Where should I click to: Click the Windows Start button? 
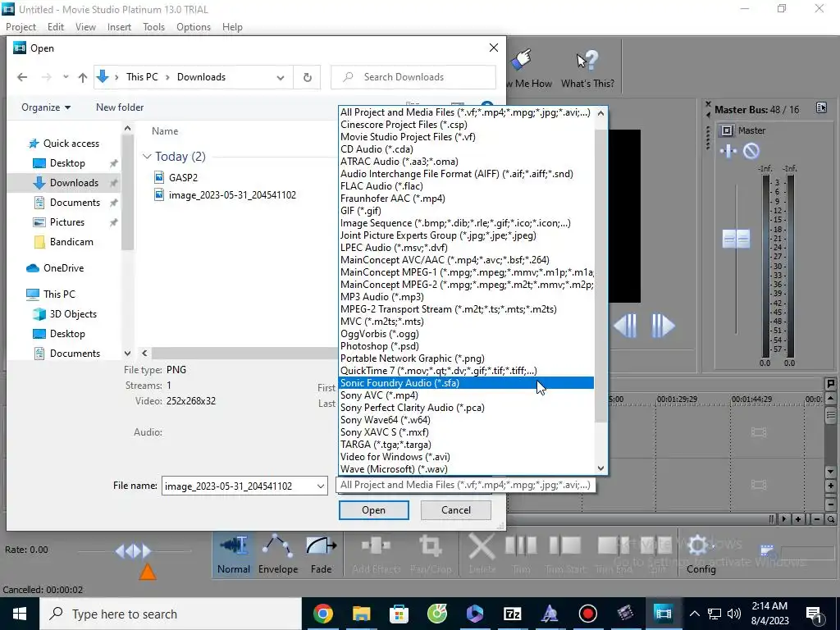coord(20,614)
